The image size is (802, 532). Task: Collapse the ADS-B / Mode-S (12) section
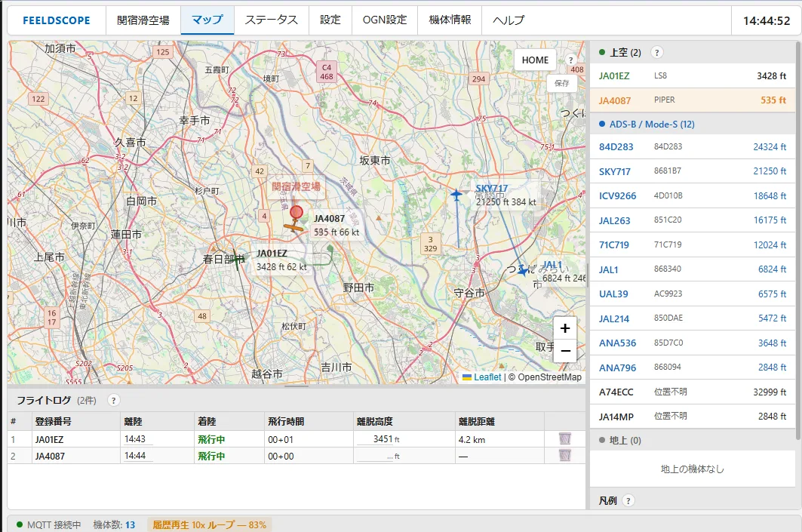[693, 124]
